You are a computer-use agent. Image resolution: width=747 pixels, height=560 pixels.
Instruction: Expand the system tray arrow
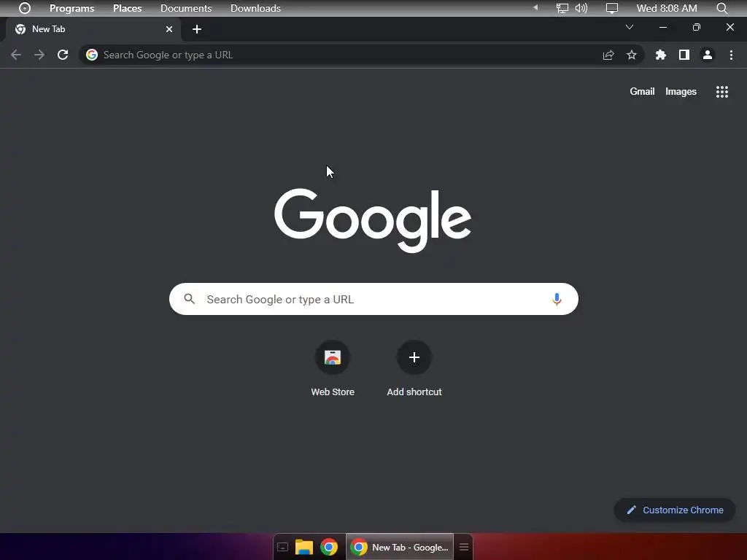(x=535, y=7)
